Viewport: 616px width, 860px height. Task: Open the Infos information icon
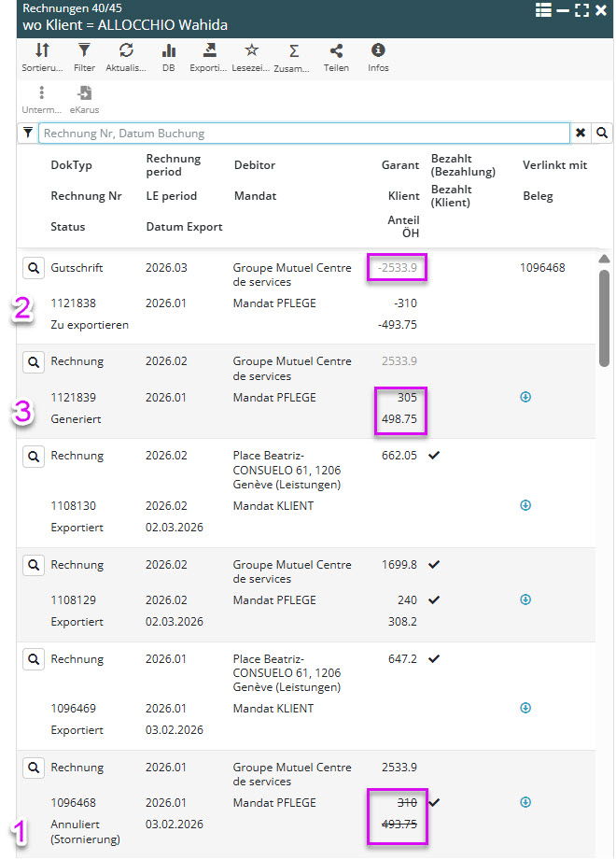click(x=378, y=51)
